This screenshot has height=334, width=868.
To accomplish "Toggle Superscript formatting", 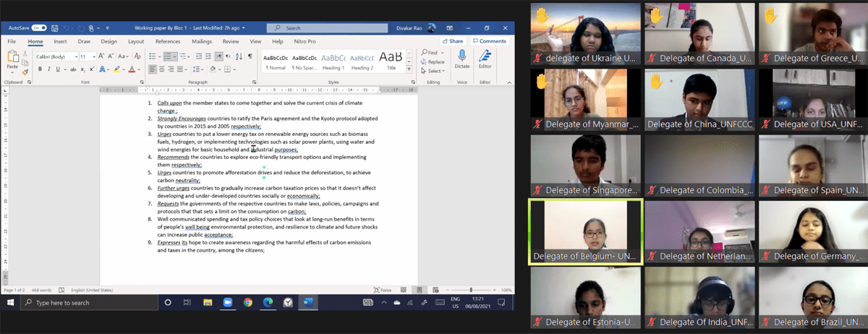I will [x=92, y=69].
